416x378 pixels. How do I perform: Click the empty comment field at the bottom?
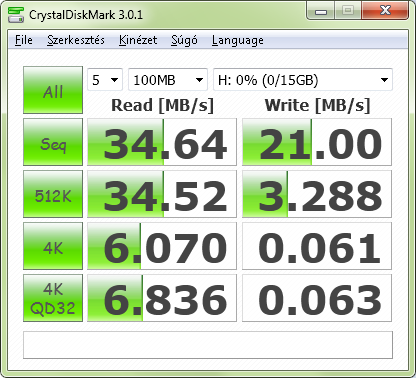[208, 345]
